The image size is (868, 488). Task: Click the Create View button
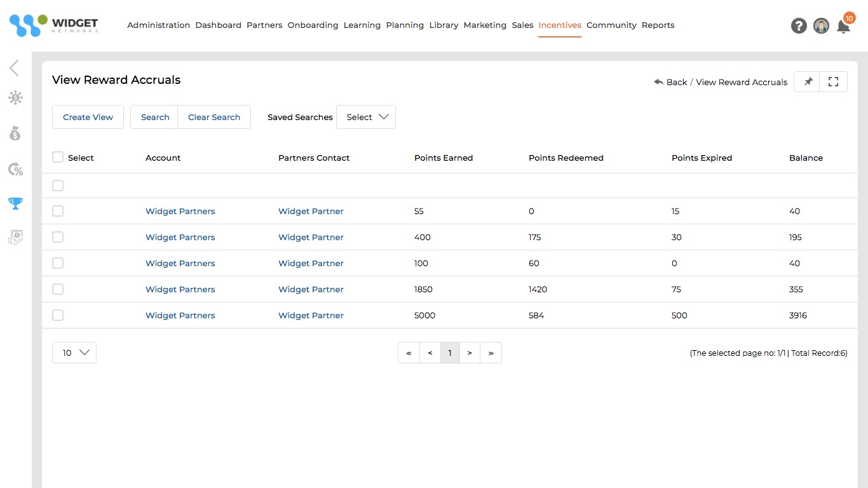[88, 117]
